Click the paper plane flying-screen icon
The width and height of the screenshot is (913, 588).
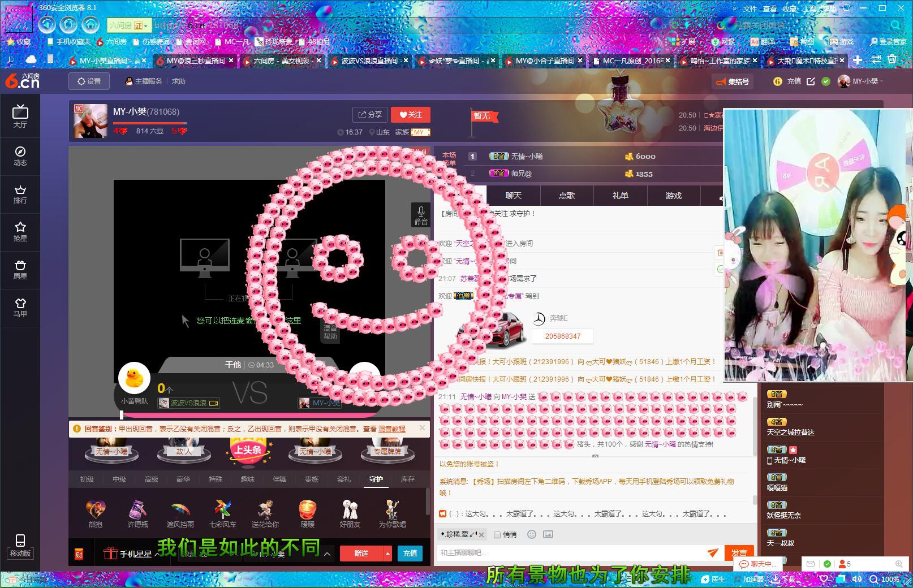point(713,552)
